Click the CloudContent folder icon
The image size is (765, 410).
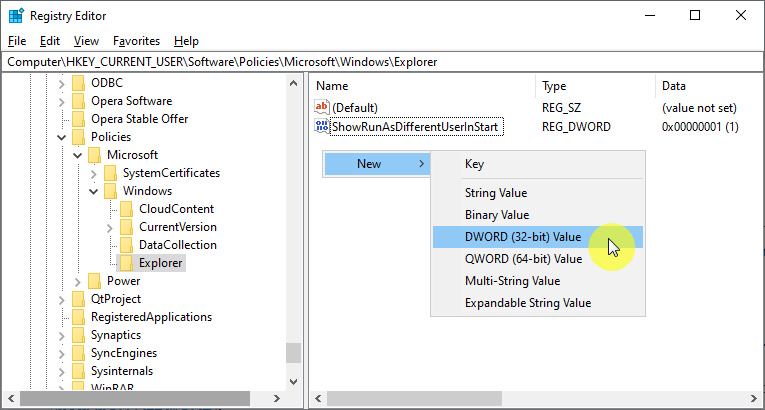tap(127, 209)
